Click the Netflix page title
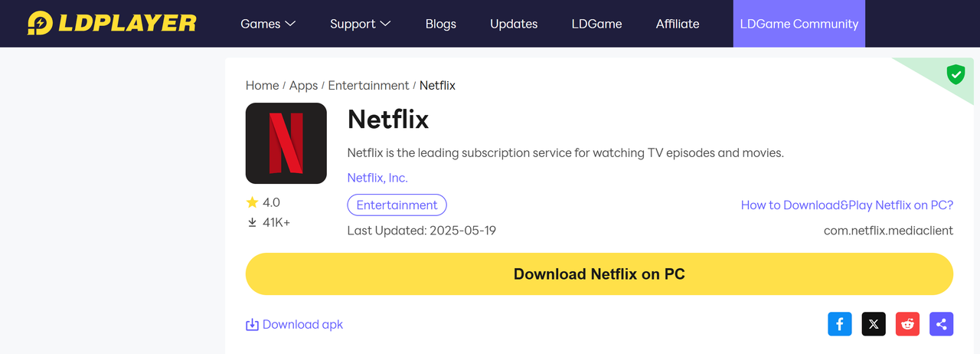 pos(388,119)
